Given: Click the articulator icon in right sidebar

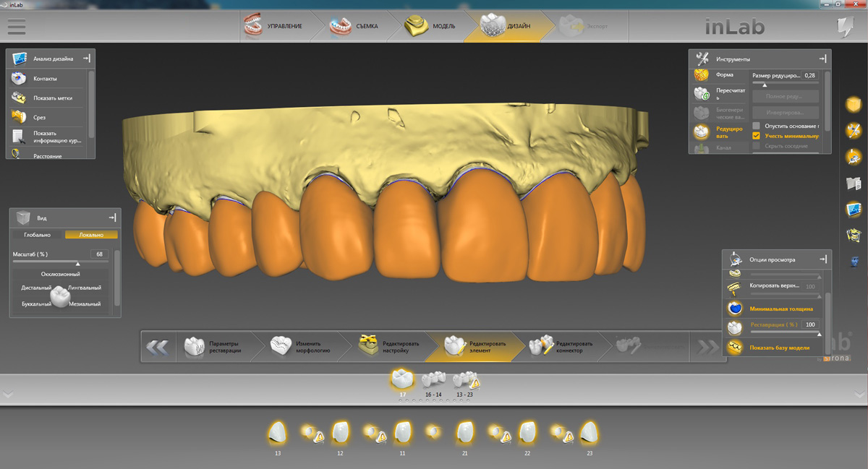Looking at the screenshot, I should coord(854,235).
